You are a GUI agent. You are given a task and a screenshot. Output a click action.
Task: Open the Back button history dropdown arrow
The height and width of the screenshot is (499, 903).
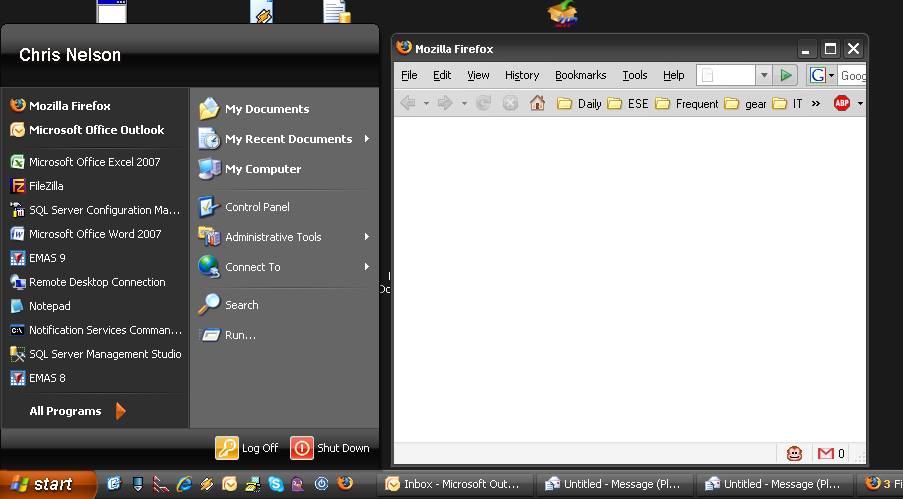click(426, 104)
